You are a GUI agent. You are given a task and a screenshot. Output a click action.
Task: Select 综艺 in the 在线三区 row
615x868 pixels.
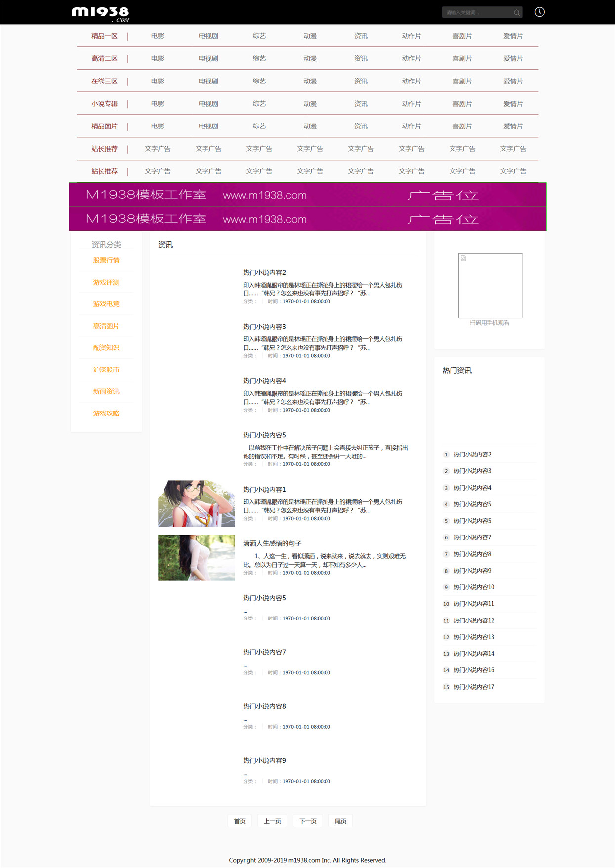[x=259, y=81]
